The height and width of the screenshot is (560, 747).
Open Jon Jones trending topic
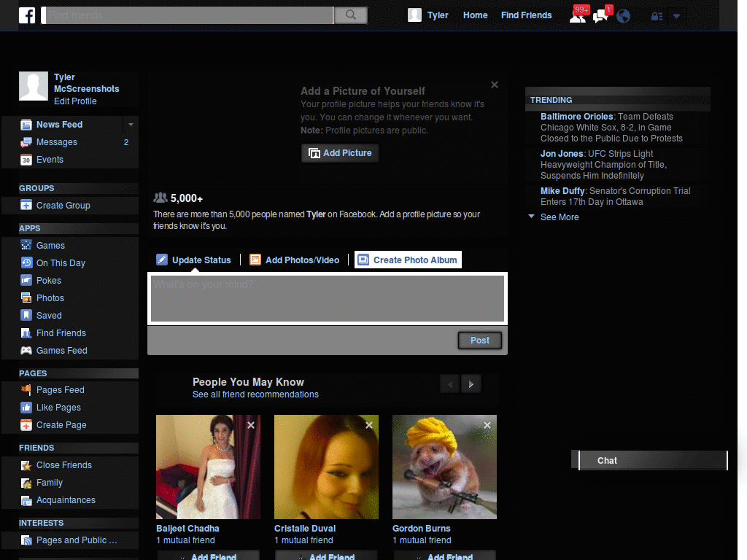pos(562,154)
